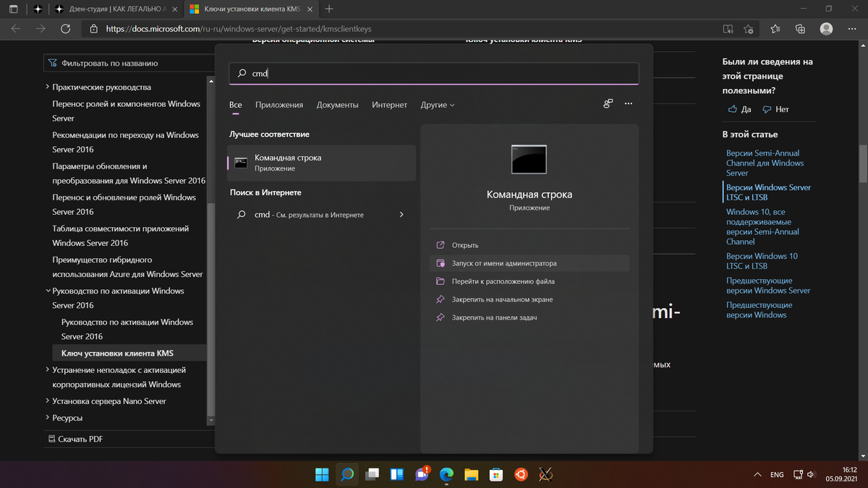Rate the page not helpful with Нет
The height and width of the screenshot is (488, 868).
coord(775,109)
